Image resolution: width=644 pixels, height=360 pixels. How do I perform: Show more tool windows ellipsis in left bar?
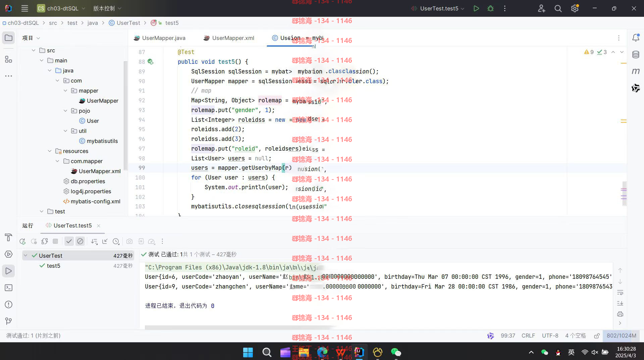[9, 76]
